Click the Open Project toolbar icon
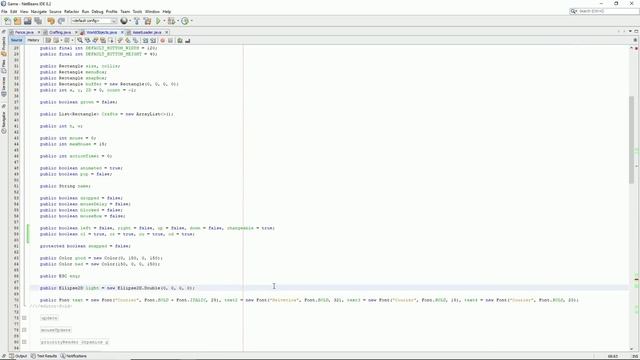The image size is (640, 360). (27, 21)
